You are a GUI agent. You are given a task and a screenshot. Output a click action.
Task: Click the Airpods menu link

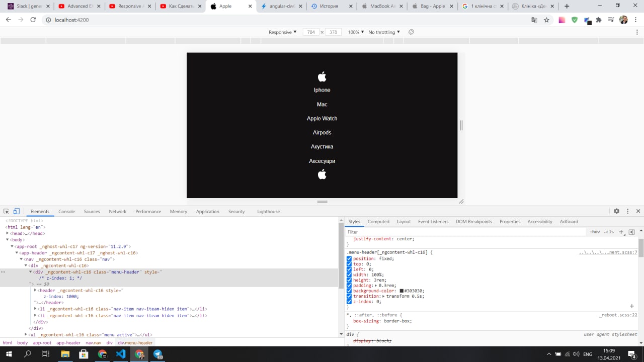coord(322,133)
